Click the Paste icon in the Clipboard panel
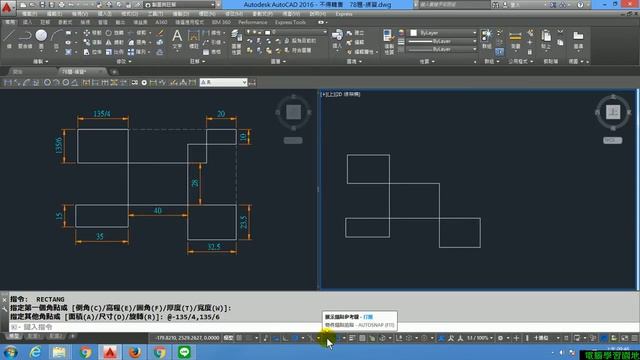This screenshot has width=640, height=360. [x=546, y=40]
